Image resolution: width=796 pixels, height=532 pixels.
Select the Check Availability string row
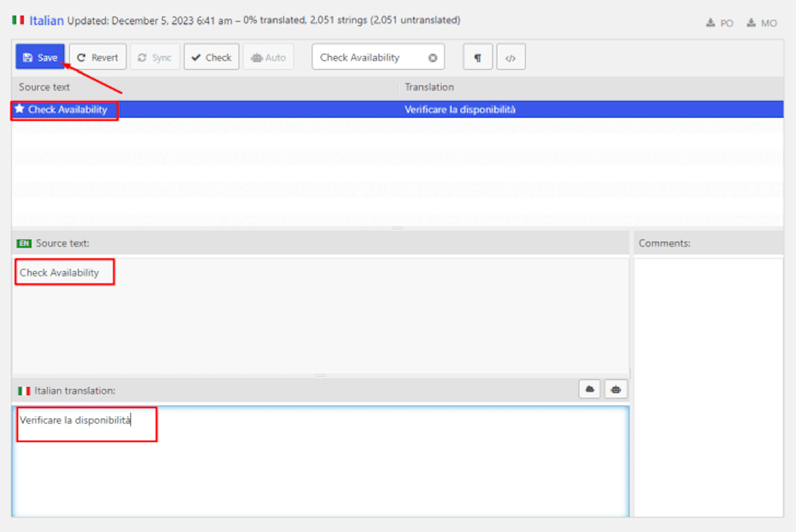[x=397, y=109]
